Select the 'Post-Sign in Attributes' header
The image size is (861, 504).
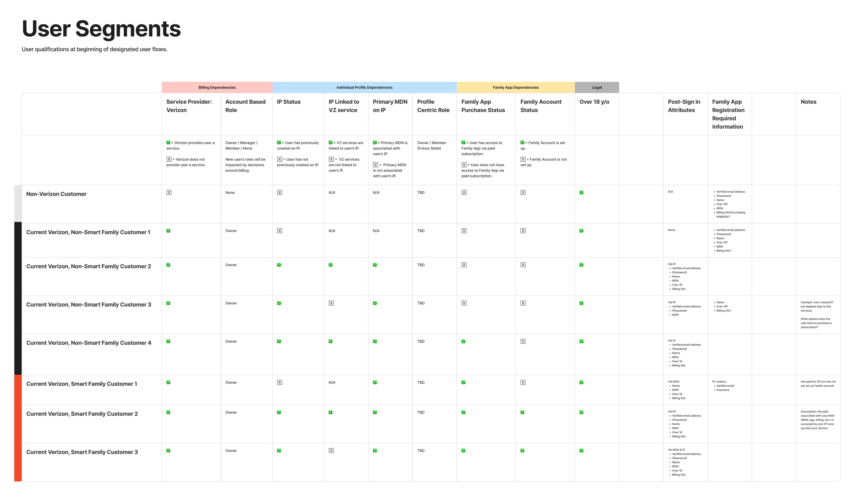tap(684, 106)
